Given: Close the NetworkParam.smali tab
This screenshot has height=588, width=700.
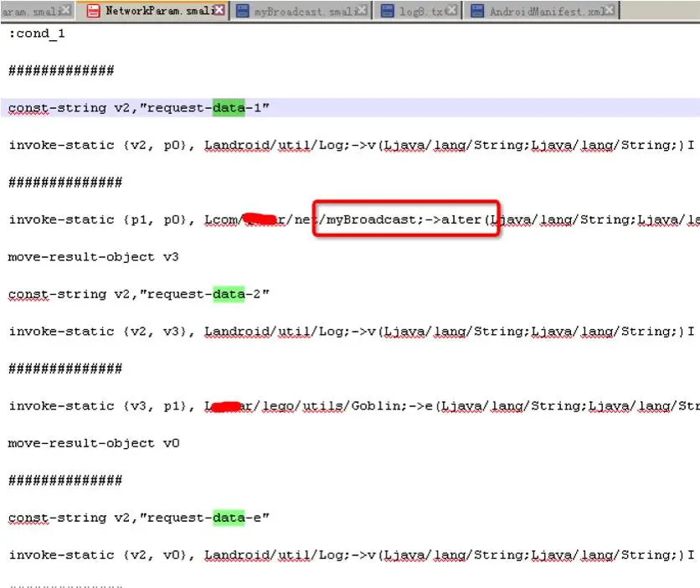Looking at the screenshot, I should 219,10.
